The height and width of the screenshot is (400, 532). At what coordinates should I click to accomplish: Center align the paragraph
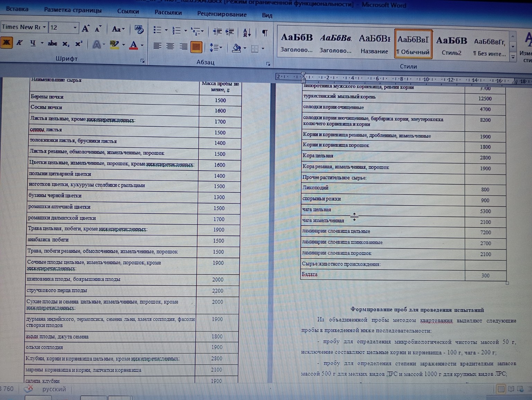[x=170, y=46]
